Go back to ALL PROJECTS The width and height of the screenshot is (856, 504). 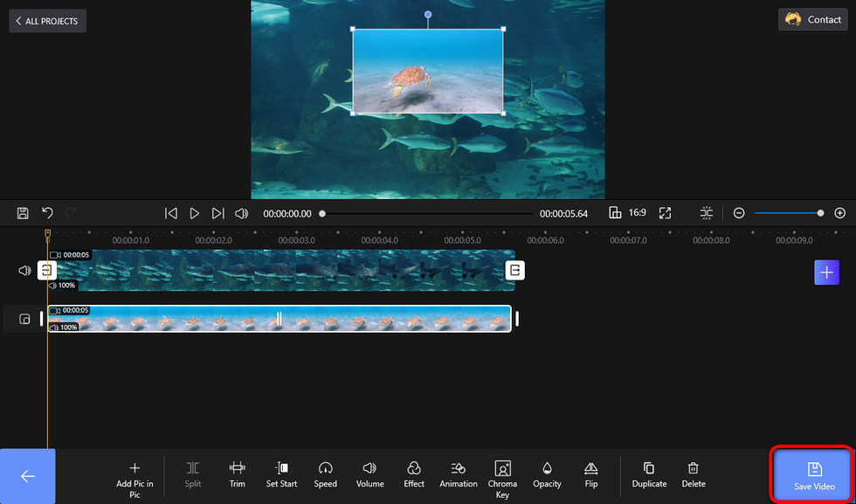click(x=47, y=21)
